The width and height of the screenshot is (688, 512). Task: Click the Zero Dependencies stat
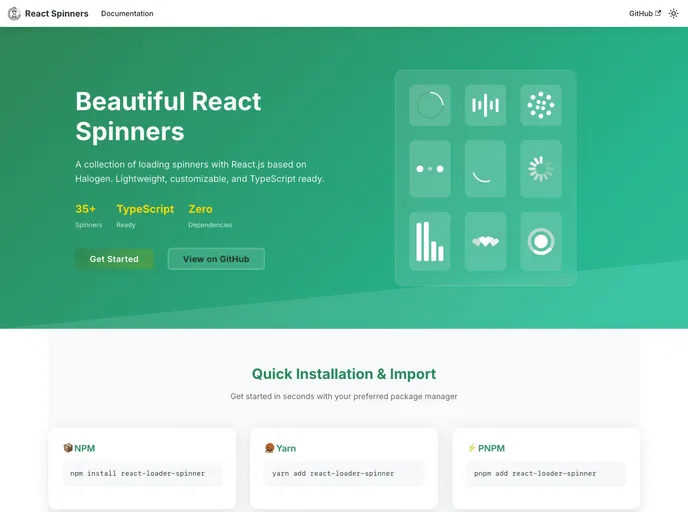(210, 215)
